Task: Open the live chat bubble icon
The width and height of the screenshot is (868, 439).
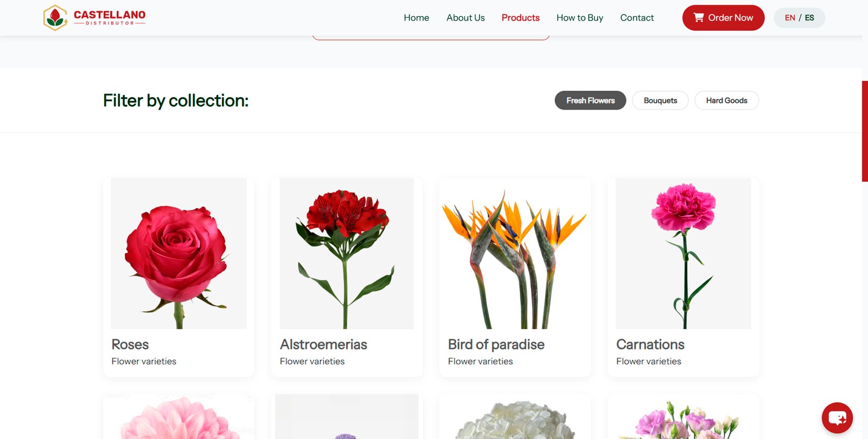Action: tap(837, 418)
